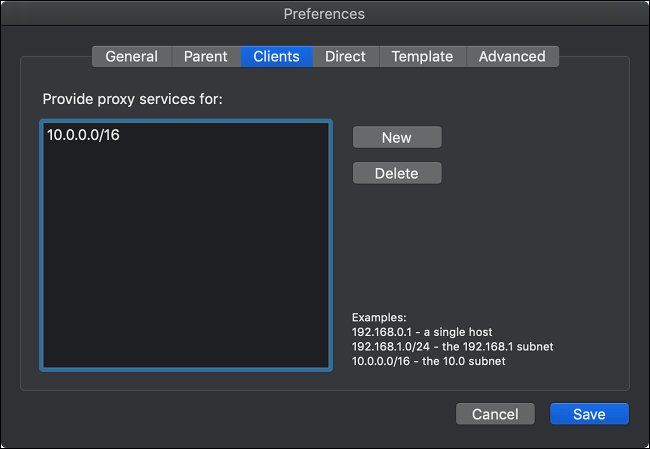Cancel the Preferences dialog
The height and width of the screenshot is (449, 650).
495,414
